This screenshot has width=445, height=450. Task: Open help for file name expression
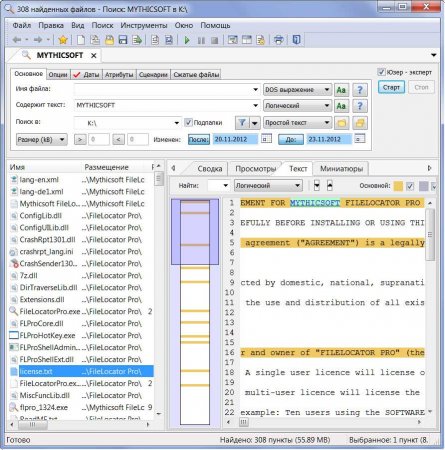[x=360, y=90]
